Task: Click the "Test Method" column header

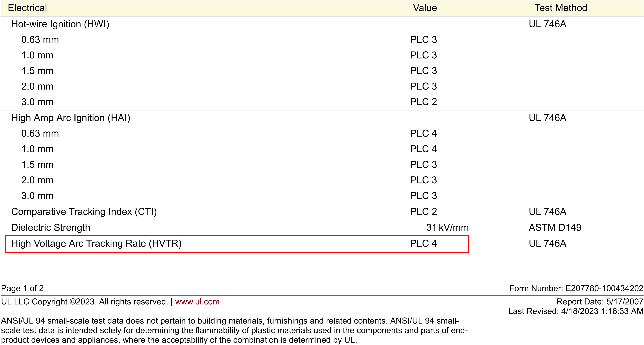Action: pos(561,8)
